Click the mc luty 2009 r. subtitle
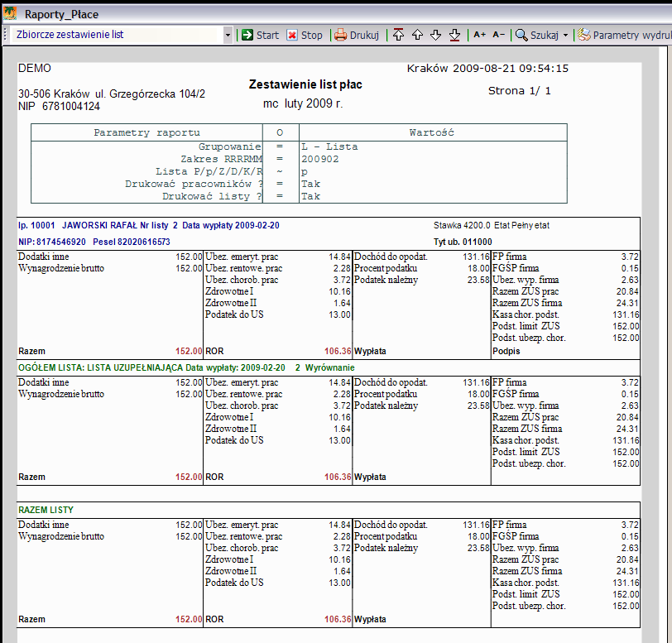The image size is (672, 643). tap(303, 103)
